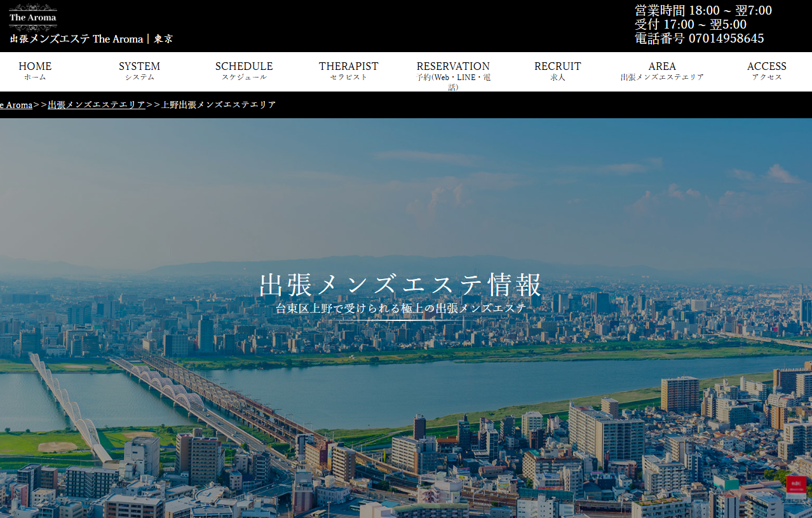Click the 'The Aroma' breadcrumb link
The width and height of the screenshot is (812, 518).
point(16,105)
